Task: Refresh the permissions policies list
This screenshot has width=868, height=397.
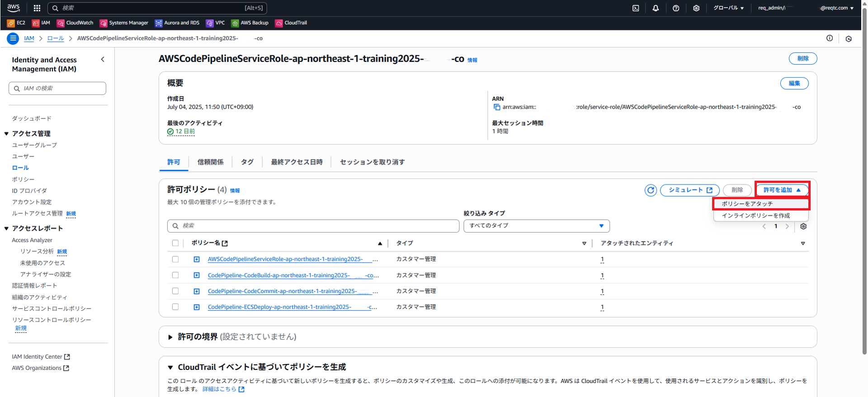Action: tap(651, 190)
